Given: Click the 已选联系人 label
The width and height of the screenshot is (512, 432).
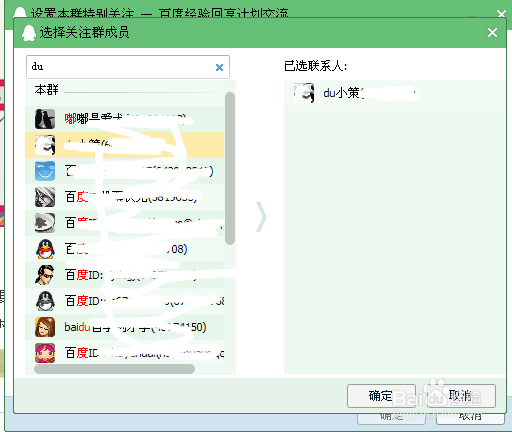Looking at the screenshot, I should (x=316, y=66).
